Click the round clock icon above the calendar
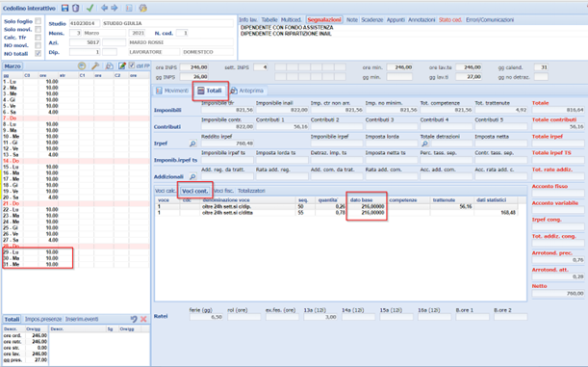This screenshot has width=588, height=367. pos(82,66)
